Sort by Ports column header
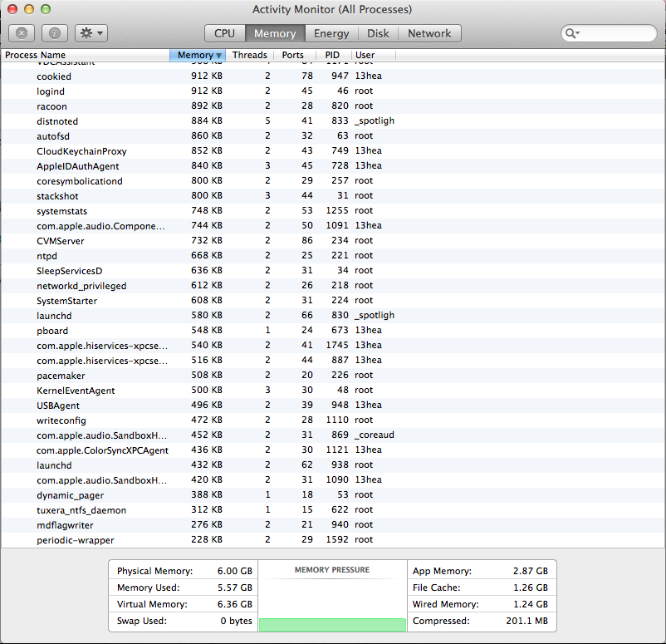Screen dimensions: 666x644 click(293, 56)
